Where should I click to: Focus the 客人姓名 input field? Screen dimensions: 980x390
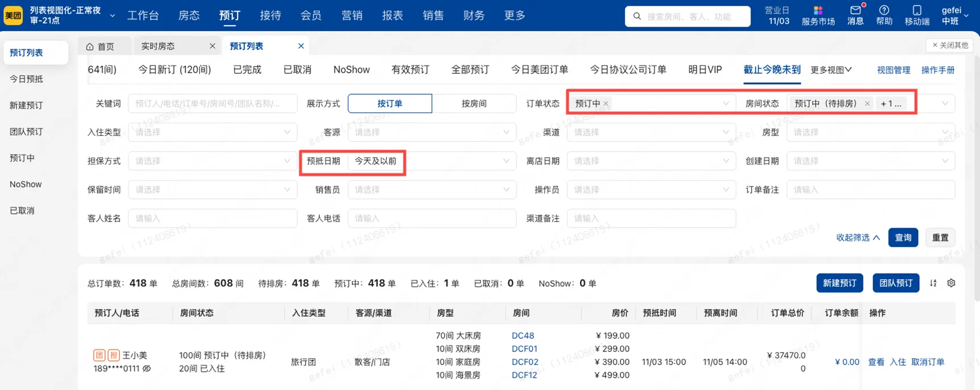pos(212,218)
